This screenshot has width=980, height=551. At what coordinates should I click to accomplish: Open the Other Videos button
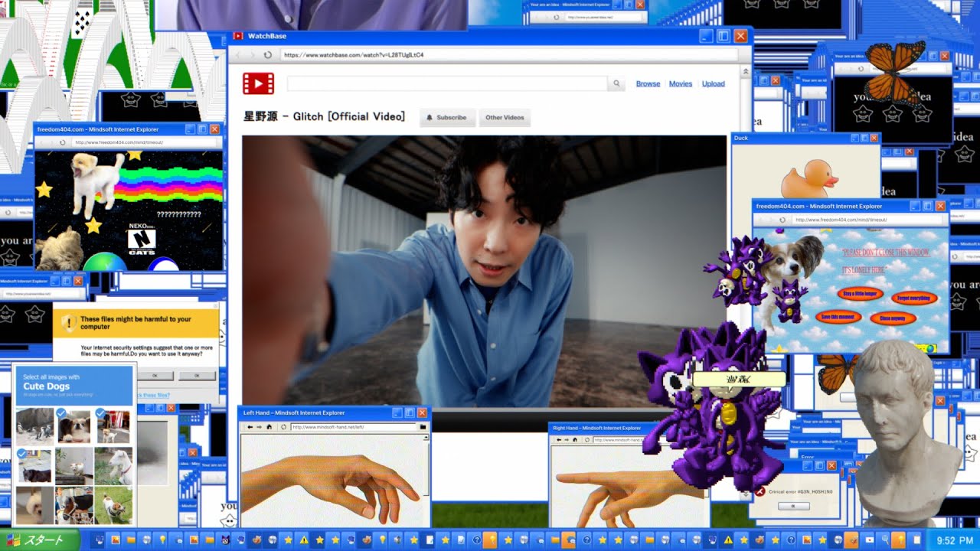[x=505, y=117]
